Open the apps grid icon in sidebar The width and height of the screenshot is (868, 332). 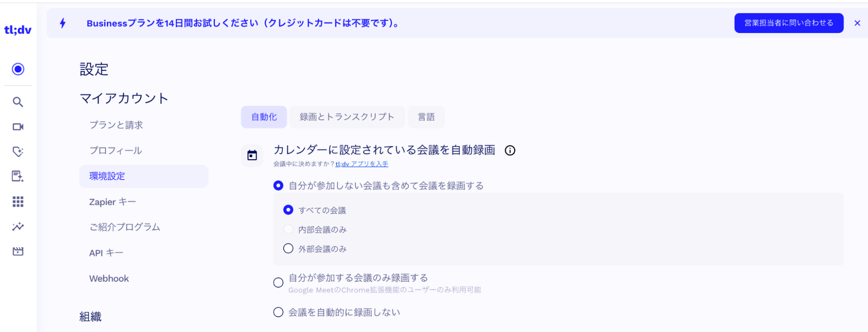coord(18,201)
